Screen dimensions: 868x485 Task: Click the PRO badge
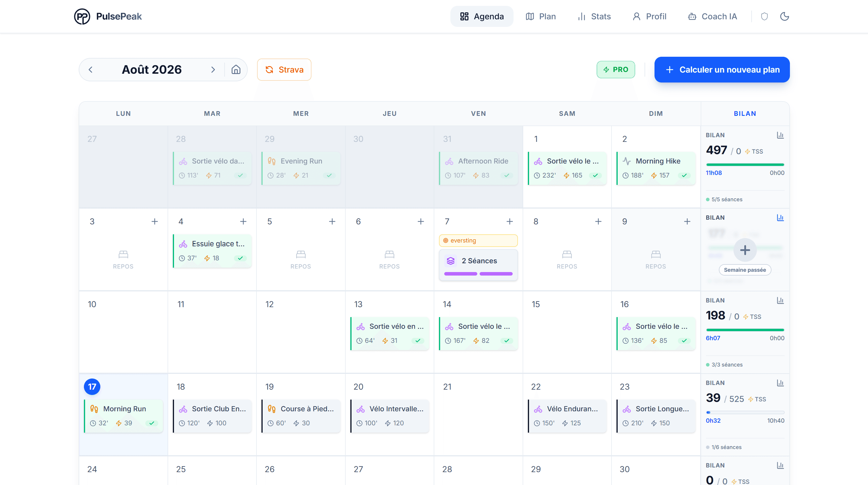(616, 70)
